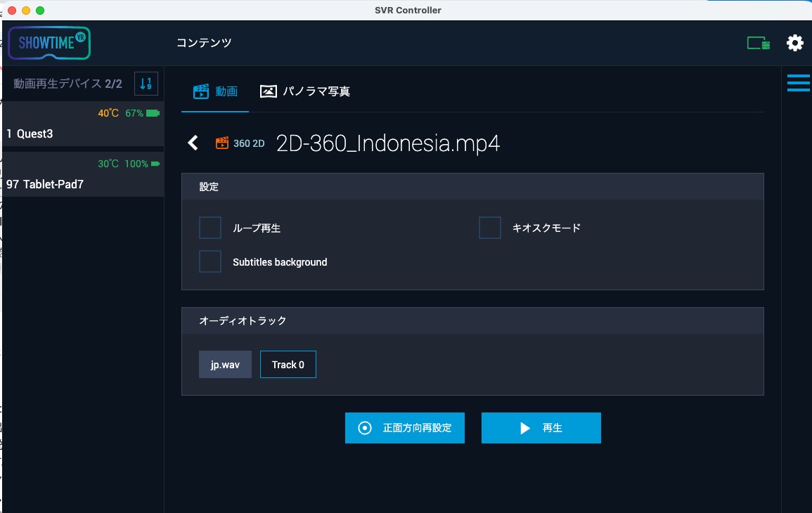
Task: Click the ShowtimeVR logo
Action: click(49, 42)
